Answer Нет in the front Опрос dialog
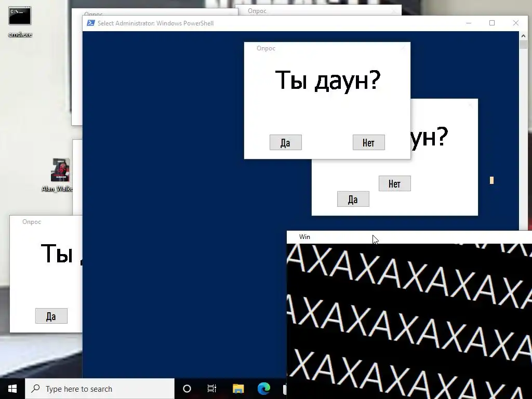This screenshot has height=399, width=532. (369, 142)
